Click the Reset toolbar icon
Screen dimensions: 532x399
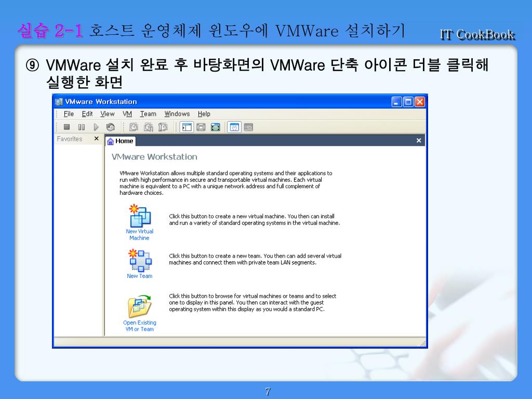point(111,127)
